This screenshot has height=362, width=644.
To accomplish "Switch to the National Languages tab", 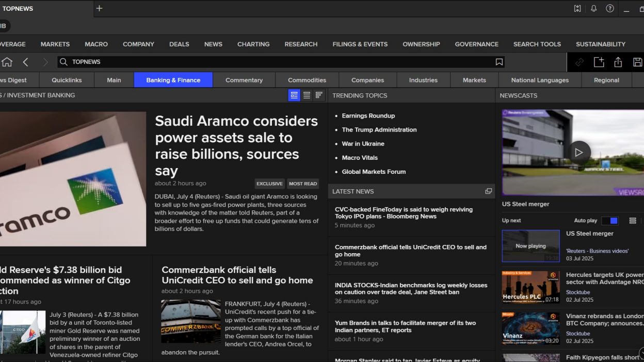I will pos(540,80).
